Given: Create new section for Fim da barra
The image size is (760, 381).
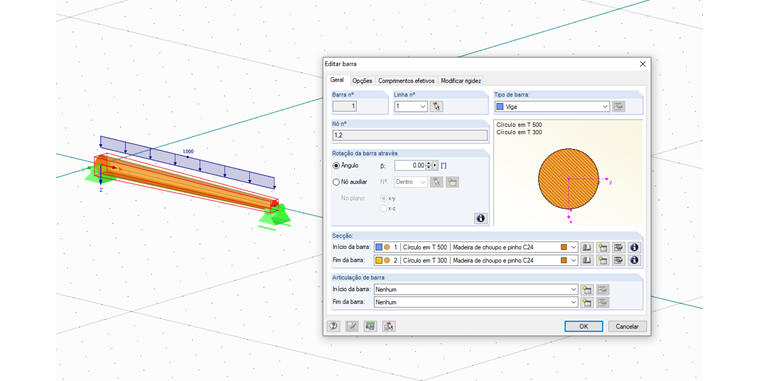Looking at the screenshot, I should (602, 260).
